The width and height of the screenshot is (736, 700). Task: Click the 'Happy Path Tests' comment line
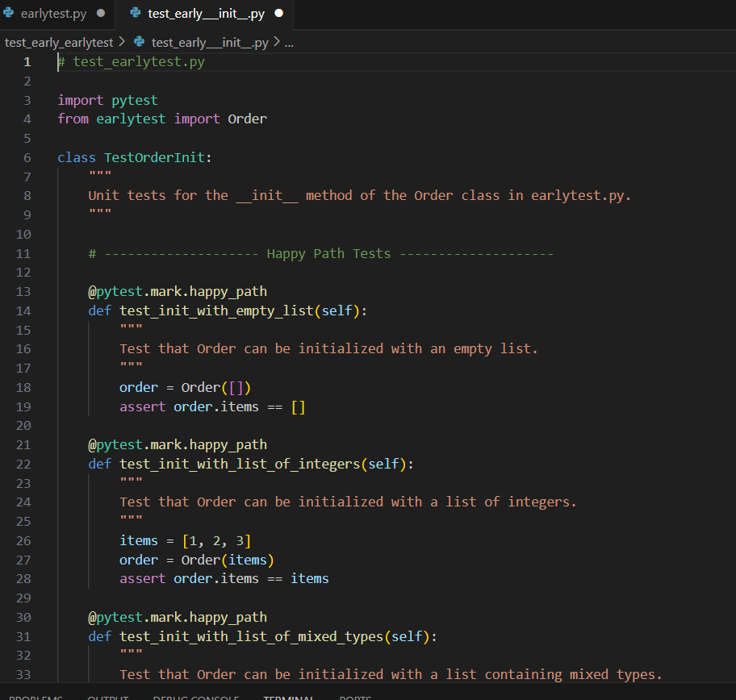tap(321, 254)
